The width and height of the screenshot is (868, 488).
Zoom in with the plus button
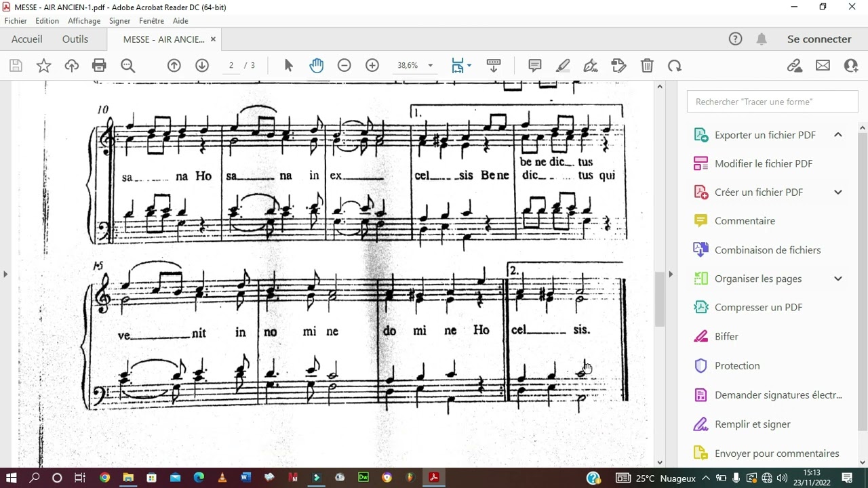[372, 66]
